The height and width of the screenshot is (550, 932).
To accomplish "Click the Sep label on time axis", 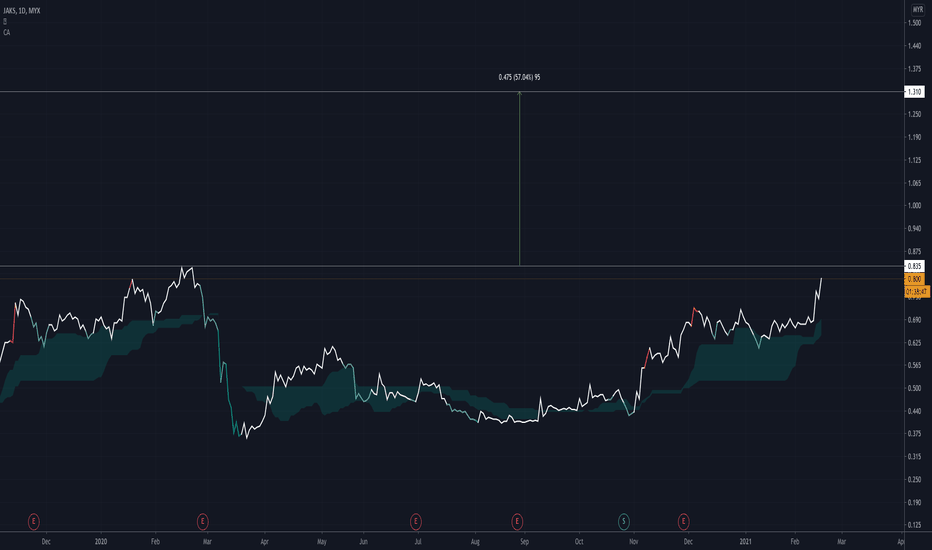I will click(524, 542).
